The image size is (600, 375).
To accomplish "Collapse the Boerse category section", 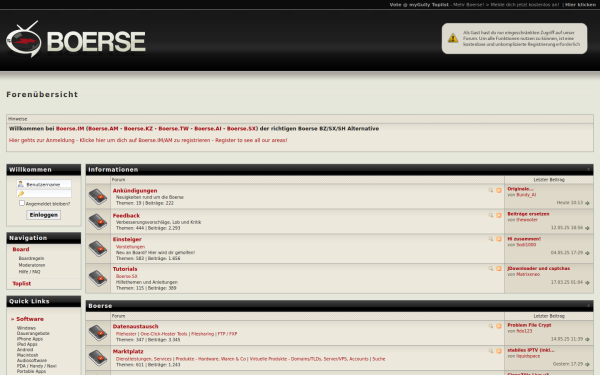I will 588,305.
